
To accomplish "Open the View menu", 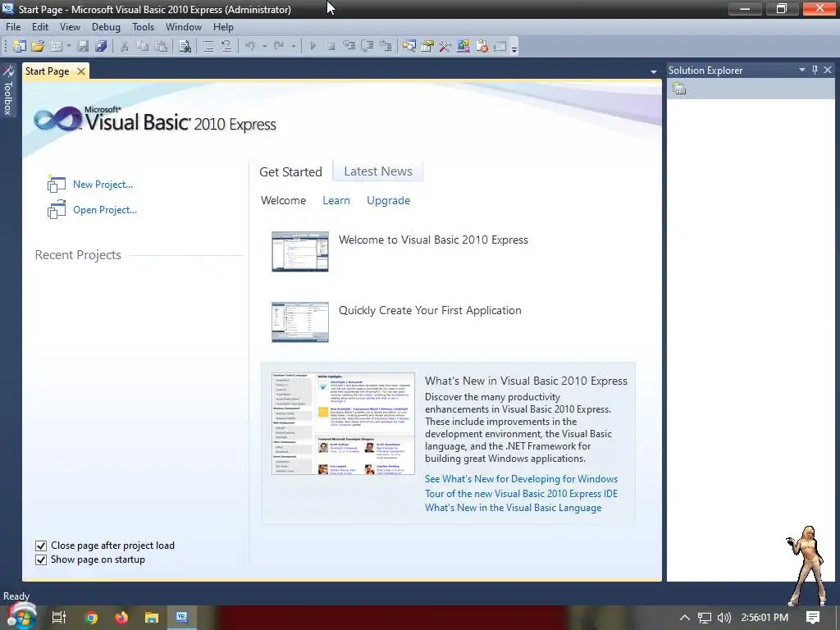I will (70, 27).
